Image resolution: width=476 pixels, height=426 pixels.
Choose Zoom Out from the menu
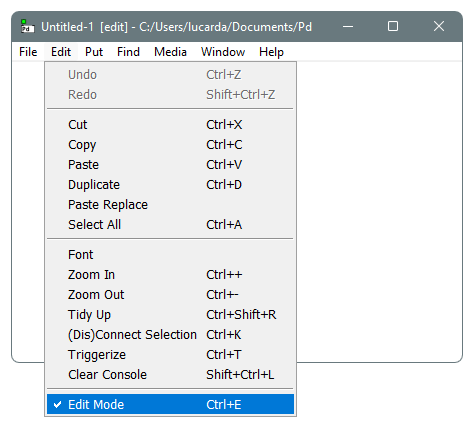point(170,295)
